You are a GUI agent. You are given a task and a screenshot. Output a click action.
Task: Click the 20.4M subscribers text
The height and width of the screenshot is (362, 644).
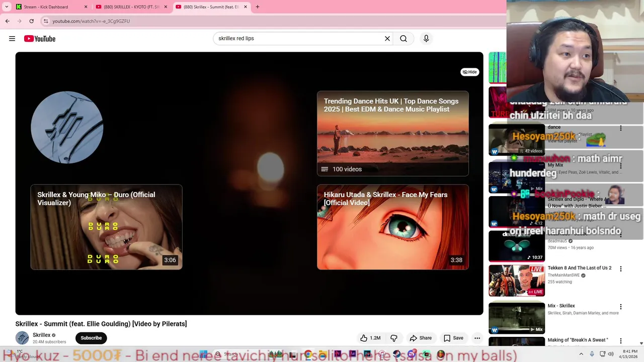[x=49, y=342]
